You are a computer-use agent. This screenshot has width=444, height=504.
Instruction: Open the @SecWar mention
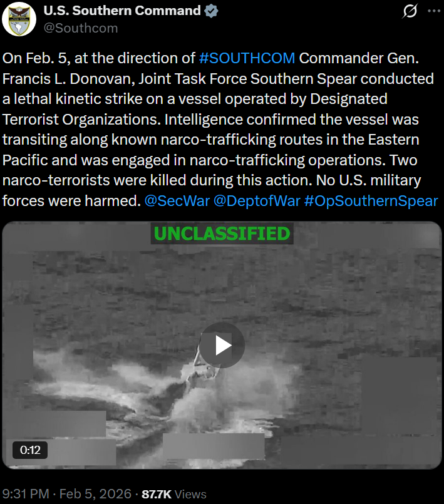click(177, 201)
